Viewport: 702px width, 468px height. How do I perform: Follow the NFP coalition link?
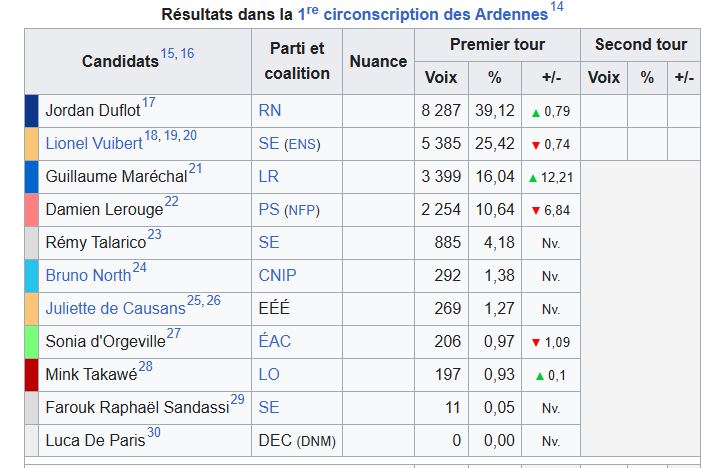302,210
